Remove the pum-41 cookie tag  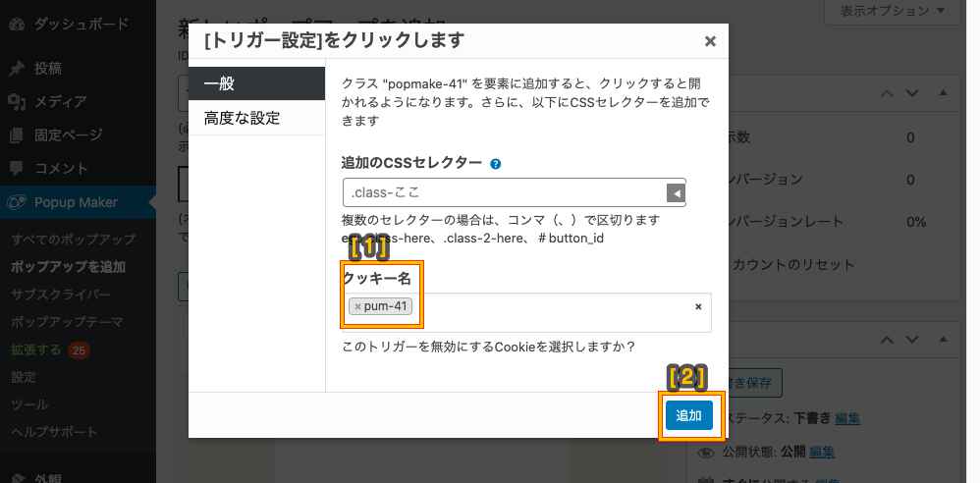(x=357, y=307)
